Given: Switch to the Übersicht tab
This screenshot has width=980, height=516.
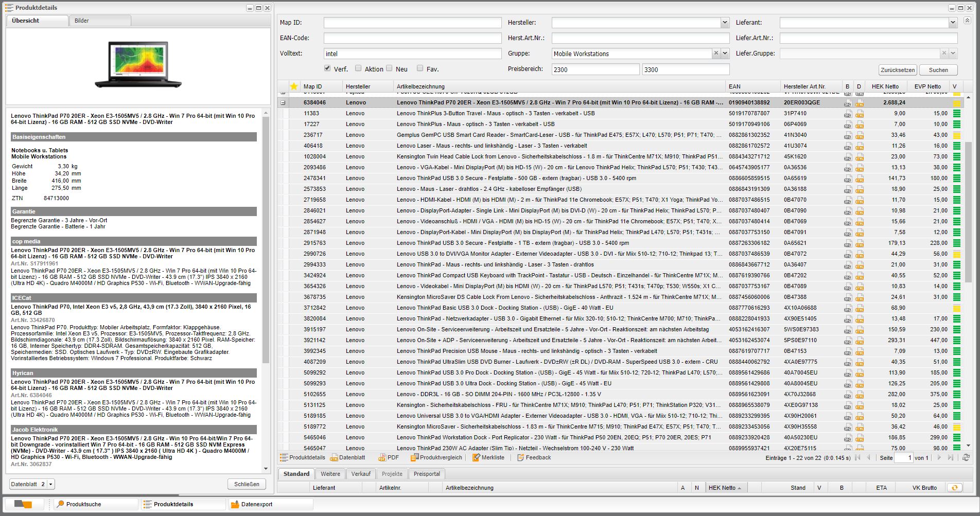Looking at the screenshot, I should (37, 21).
